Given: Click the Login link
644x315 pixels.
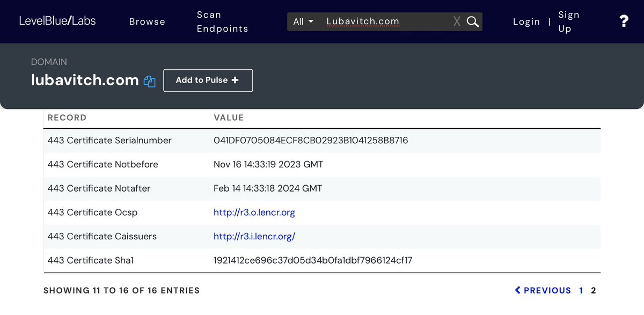Looking at the screenshot, I should coord(526,21).
